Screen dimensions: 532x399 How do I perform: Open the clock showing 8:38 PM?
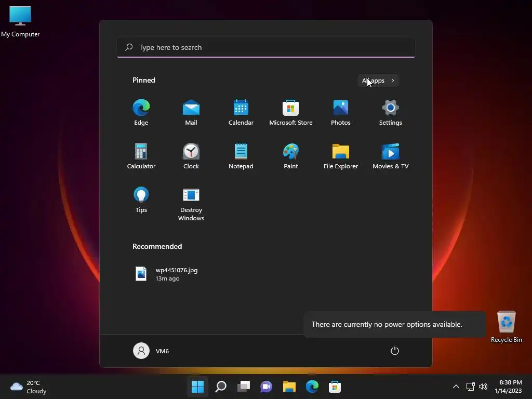click(x=508, y=387)
